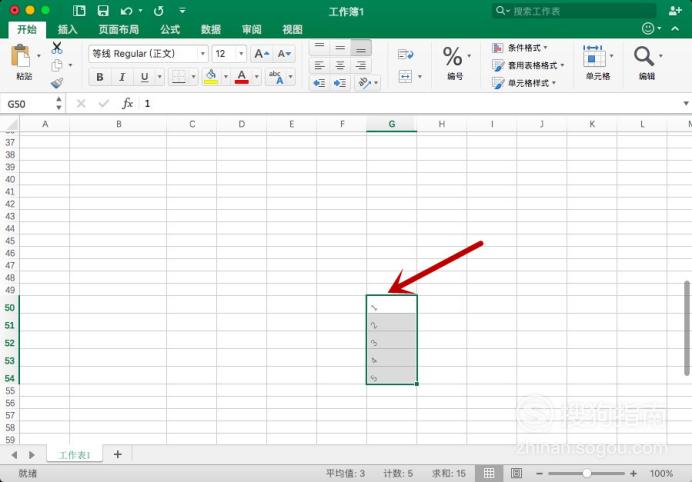
Task: Open text orientation options
Action: 367,83
